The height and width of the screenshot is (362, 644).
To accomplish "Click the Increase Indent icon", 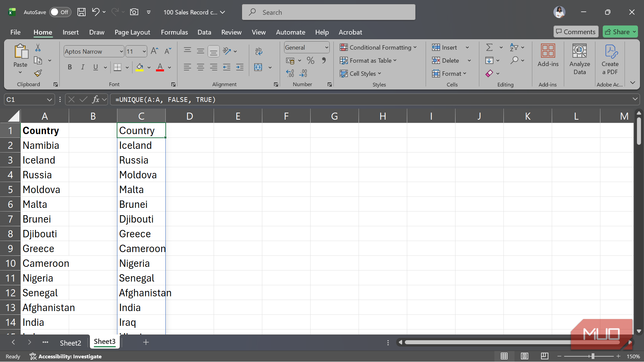I will (x=240, y=67).
